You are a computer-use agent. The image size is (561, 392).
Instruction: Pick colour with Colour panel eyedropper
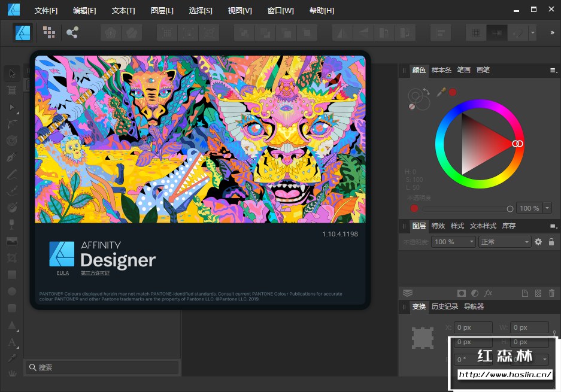(x=441, y=92)
